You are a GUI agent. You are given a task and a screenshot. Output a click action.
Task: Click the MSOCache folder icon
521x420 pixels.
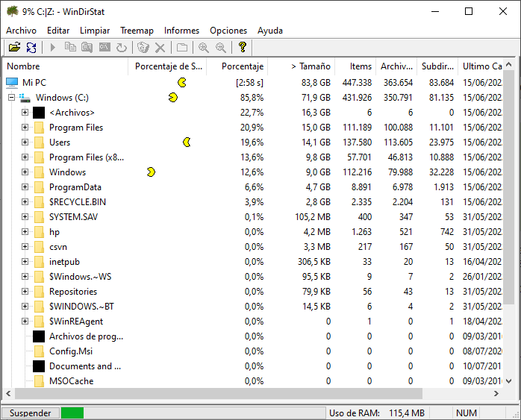[39, 380]
